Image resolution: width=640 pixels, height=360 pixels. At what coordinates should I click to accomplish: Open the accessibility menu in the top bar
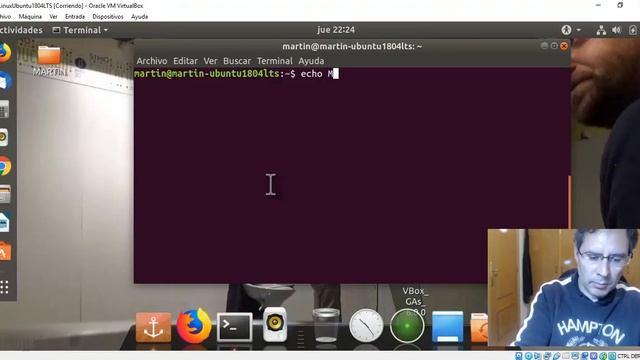[566, 30]
